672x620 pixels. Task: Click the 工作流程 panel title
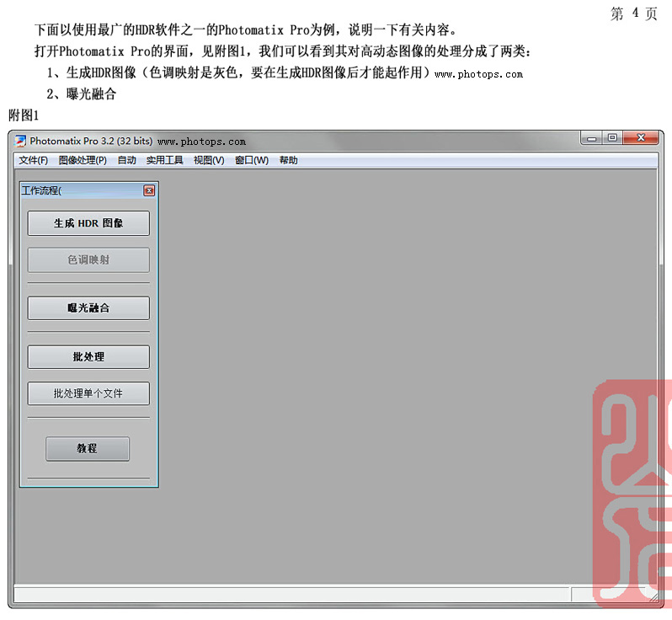[41, 190]
